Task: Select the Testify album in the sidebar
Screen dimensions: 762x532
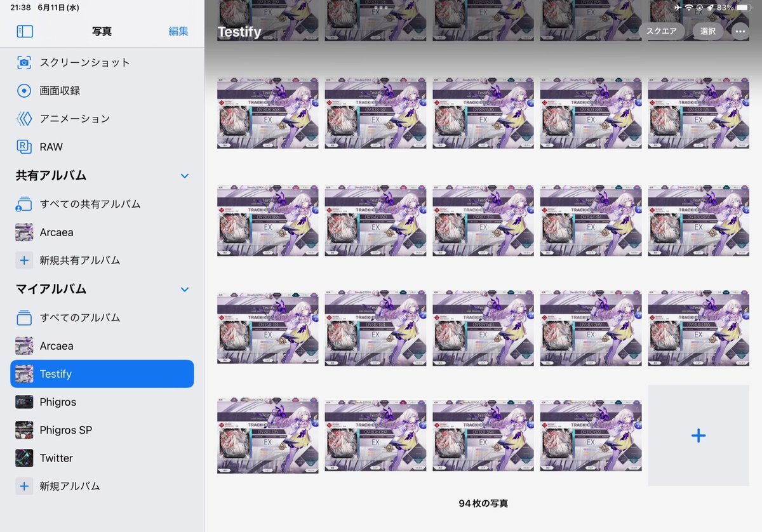Action: [x=102, y=374]
